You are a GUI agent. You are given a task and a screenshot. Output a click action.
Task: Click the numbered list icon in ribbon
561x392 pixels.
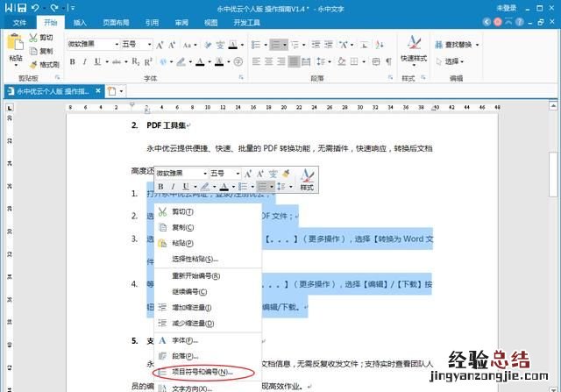pyautogui.click(x=276, y=45)
